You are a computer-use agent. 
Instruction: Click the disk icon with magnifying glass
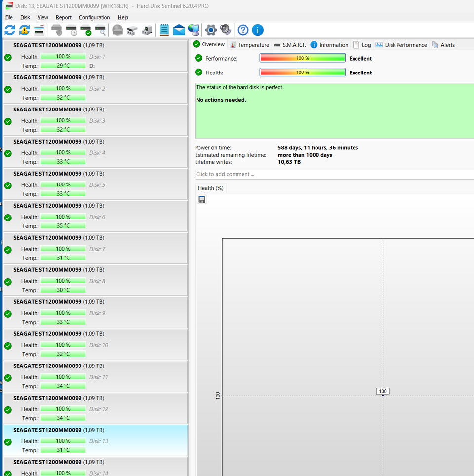[101, 30]
